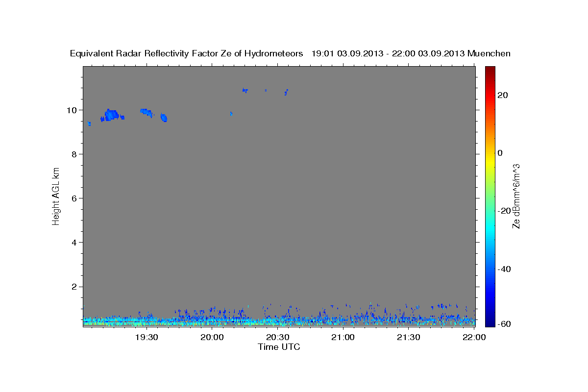Click the 21:30 time tick label
Viewport: 588px width, 392px height.
409,337
